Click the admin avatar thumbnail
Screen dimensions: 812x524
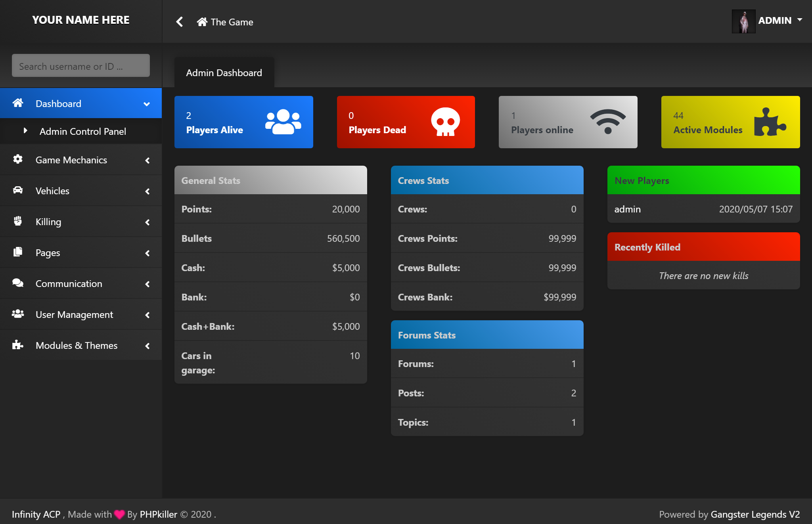tap(743, 21)
